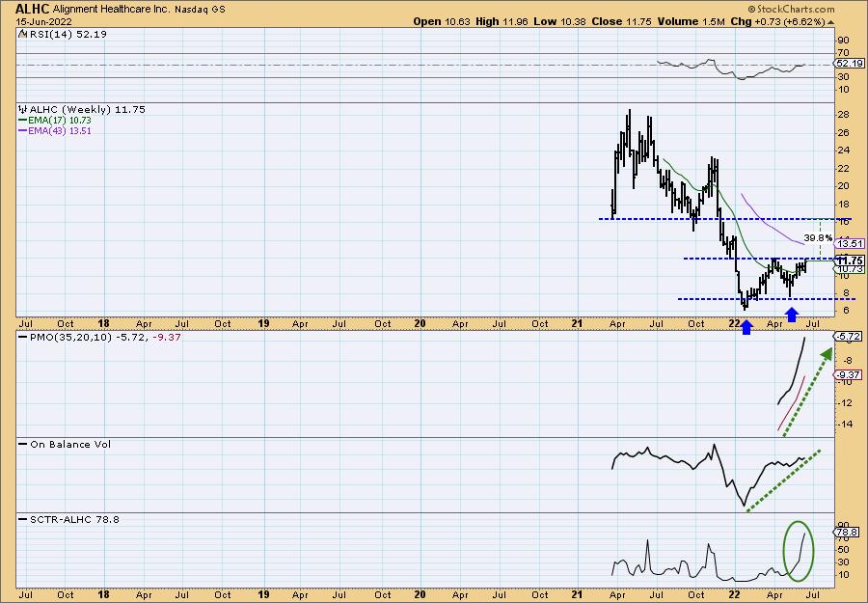Click the Alignment Healthcare Inc. company name

112,10
